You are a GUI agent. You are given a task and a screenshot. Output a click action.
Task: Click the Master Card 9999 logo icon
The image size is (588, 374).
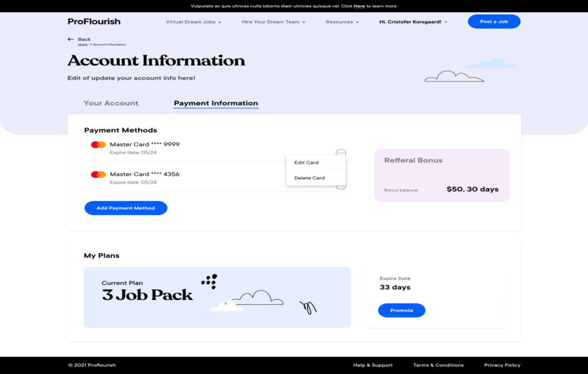[98, 145]
